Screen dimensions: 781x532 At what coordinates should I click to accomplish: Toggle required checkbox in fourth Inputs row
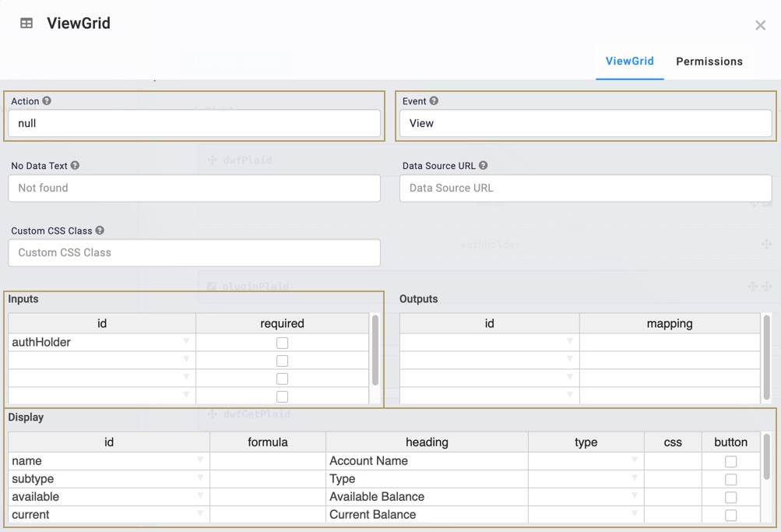pyautogui.click(x=282, y=396)
